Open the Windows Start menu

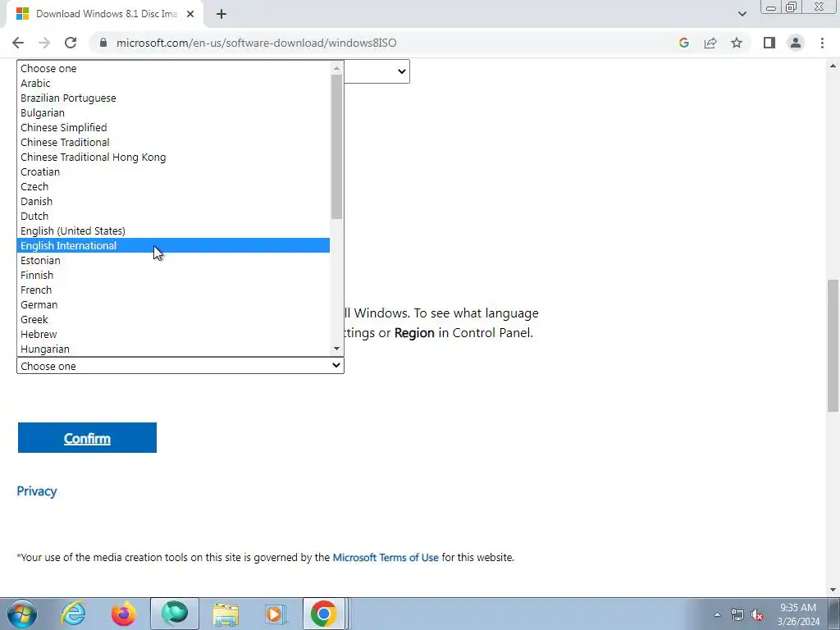22,614
